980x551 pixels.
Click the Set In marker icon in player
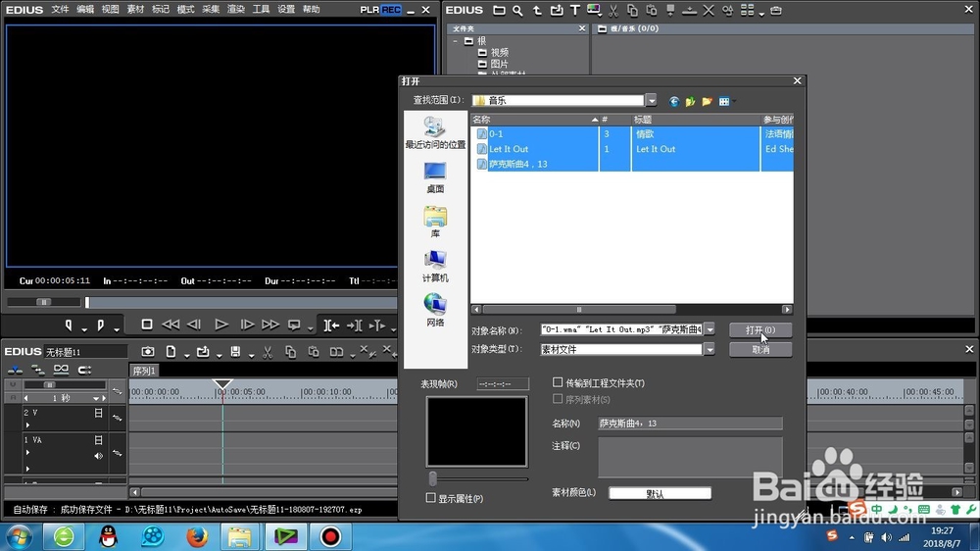tap(69, 325)
